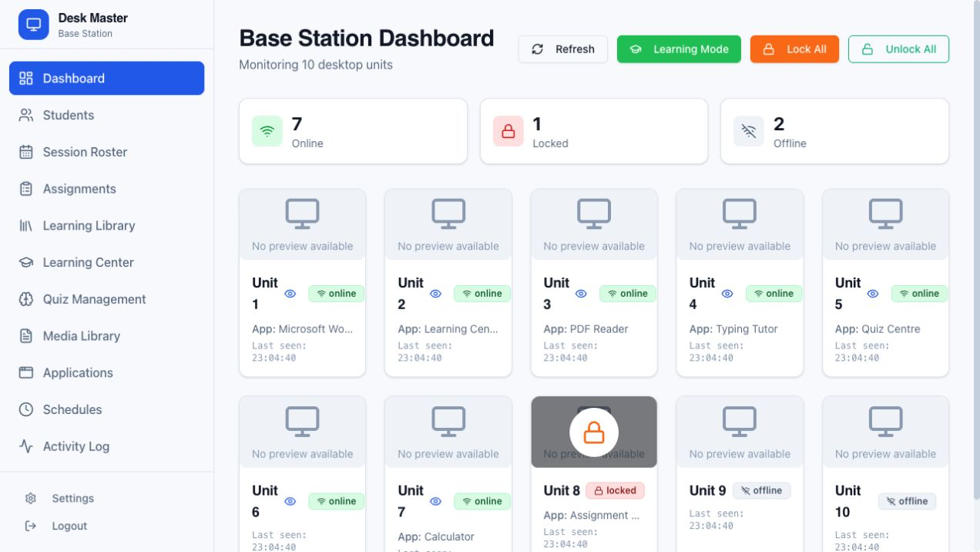This screenshot has width=980, height=552.
Task: Toggle the eye icon for Unit 2
Action: pyautogui.click(x=435, y=294)
